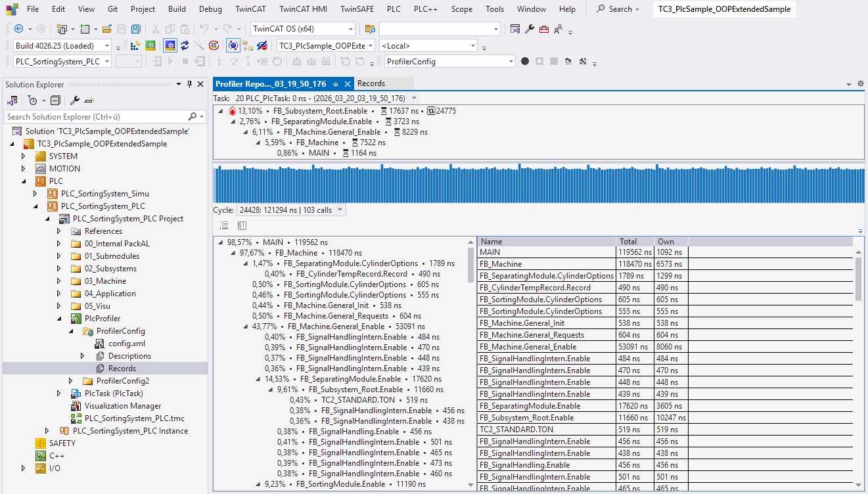The height and width of the screenshot is (494, 868).
Task: Open the <Local> target system dropdown
Action: click(473, 45)
